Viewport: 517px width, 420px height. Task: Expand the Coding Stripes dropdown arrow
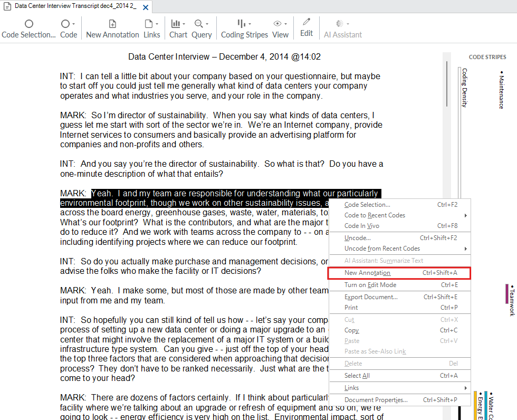point(250,24)
